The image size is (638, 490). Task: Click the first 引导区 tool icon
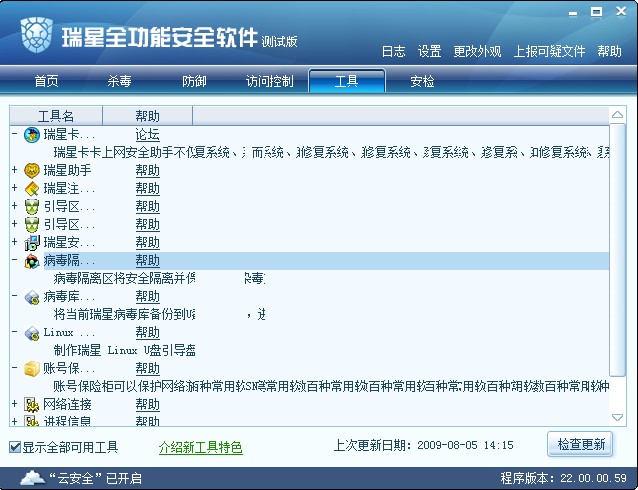32,206
